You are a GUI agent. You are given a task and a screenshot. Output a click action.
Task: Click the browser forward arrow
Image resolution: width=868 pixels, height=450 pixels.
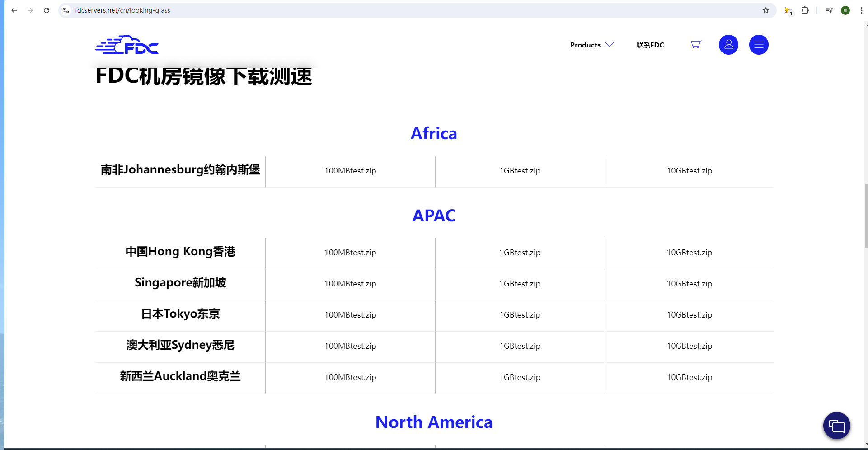pyautogui.click(x=30, y=10)
